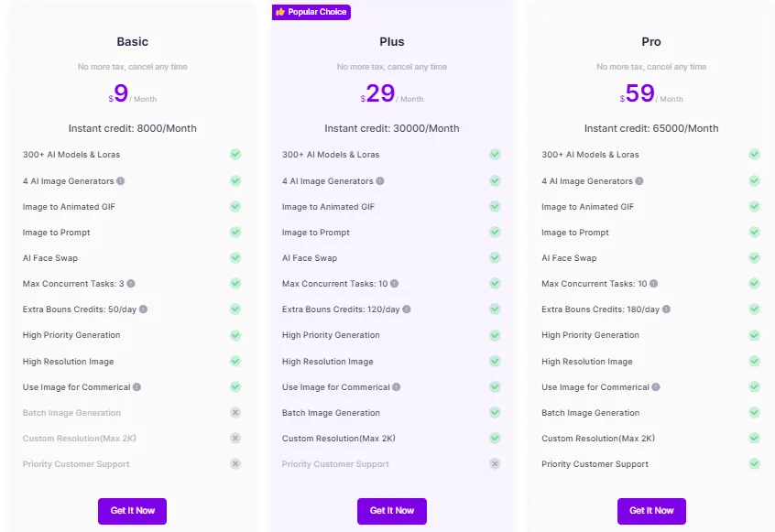775x532 pixels.
Task: Click info icon next to Pro 4 AI Image Generators
Action: pyautogui.click(x=639, y=181)
